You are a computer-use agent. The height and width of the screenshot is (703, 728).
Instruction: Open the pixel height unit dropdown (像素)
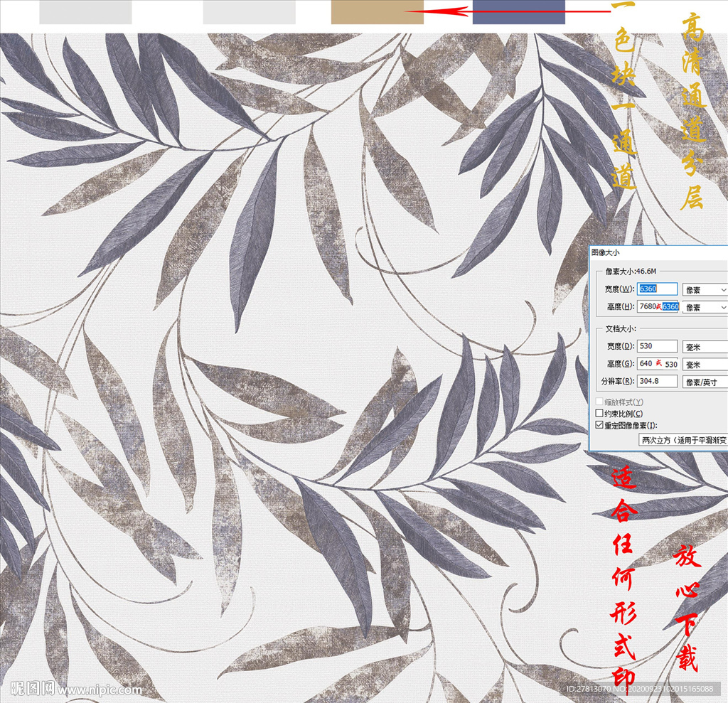(705, 307)
